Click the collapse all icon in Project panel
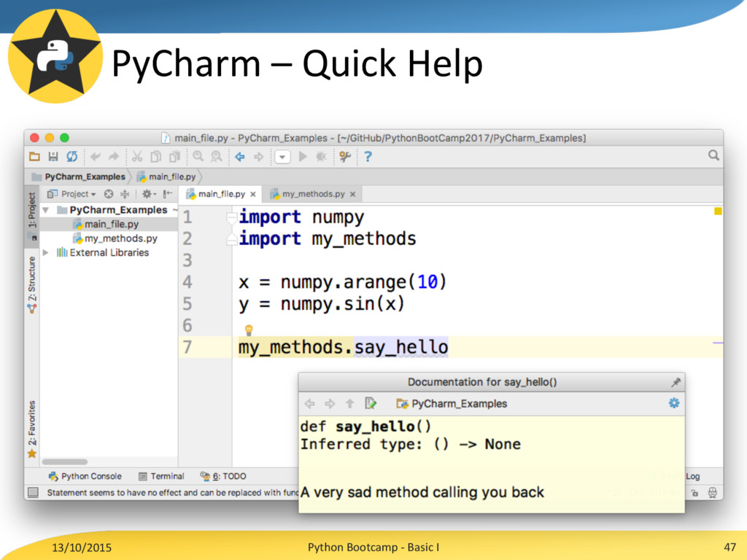747x560 pixels. tap(125, 194)
